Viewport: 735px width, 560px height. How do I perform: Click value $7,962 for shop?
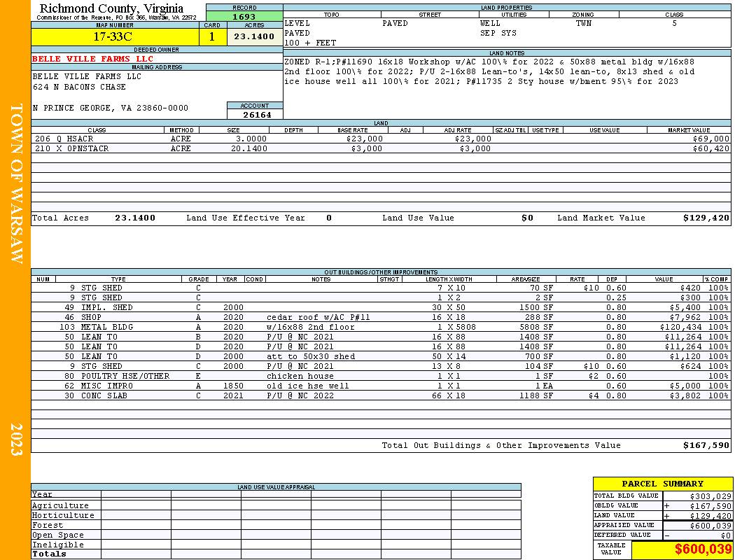(x=685, y=317)
